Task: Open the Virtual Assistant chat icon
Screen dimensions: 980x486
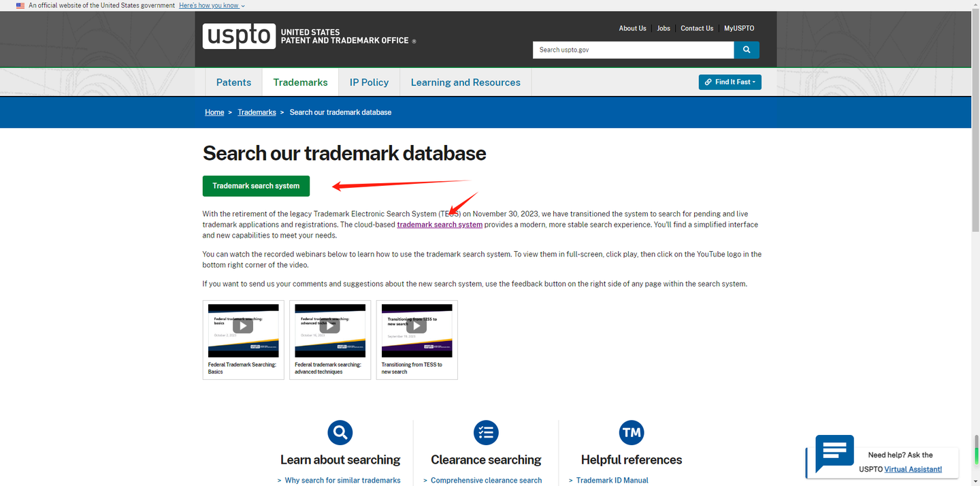Action: point(834,453)
